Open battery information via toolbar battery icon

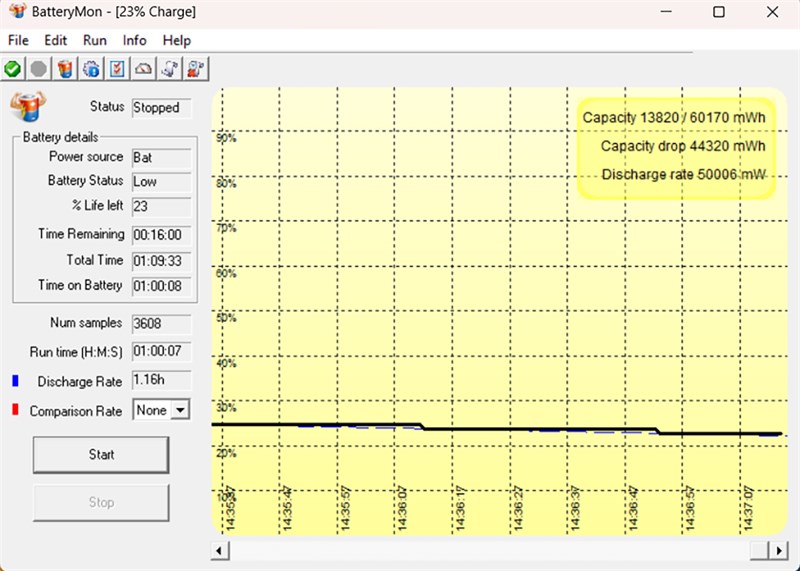pyautogui.click(x=65, y=69)
